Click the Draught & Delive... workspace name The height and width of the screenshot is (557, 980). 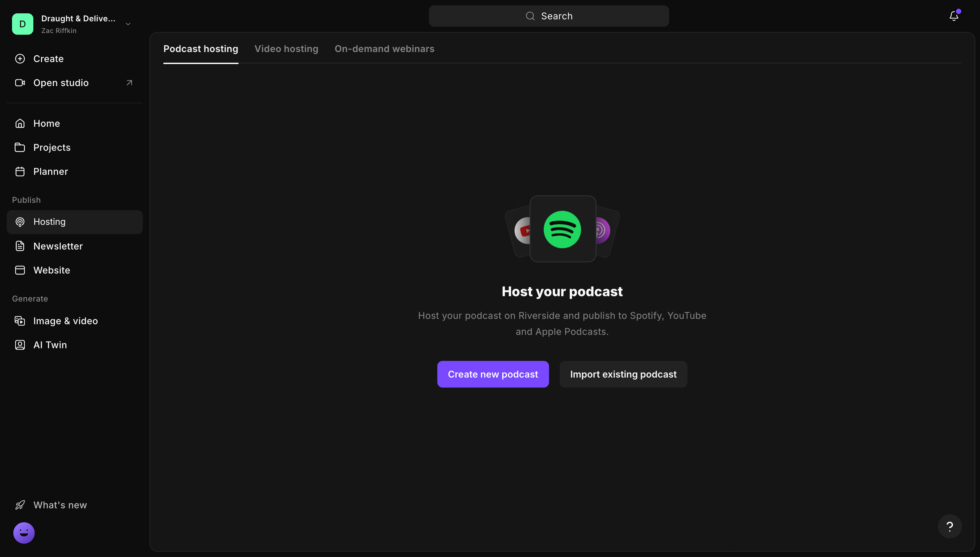78,18
